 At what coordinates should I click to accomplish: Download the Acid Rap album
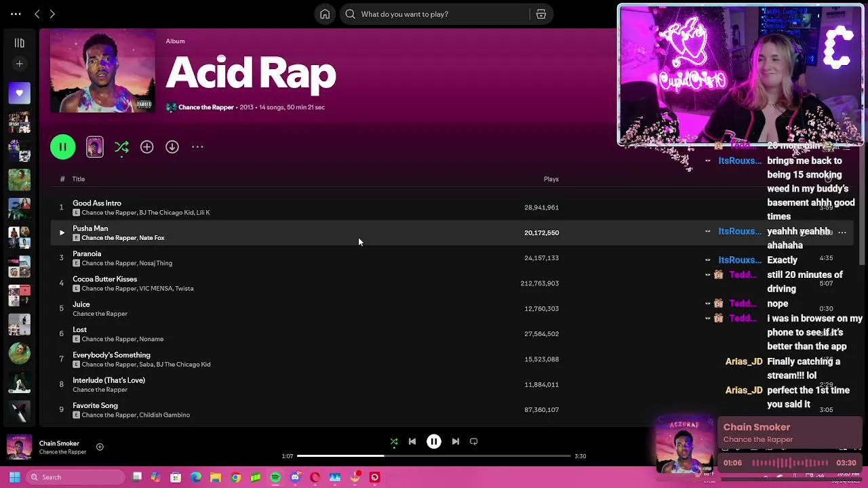coord(172,147)
